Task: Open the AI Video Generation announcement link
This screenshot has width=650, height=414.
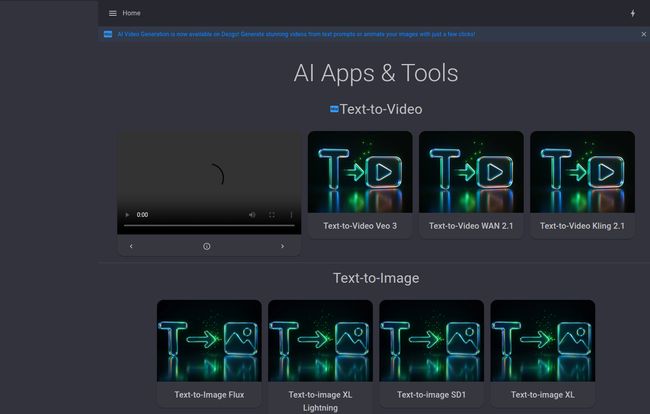Action: 296,34
